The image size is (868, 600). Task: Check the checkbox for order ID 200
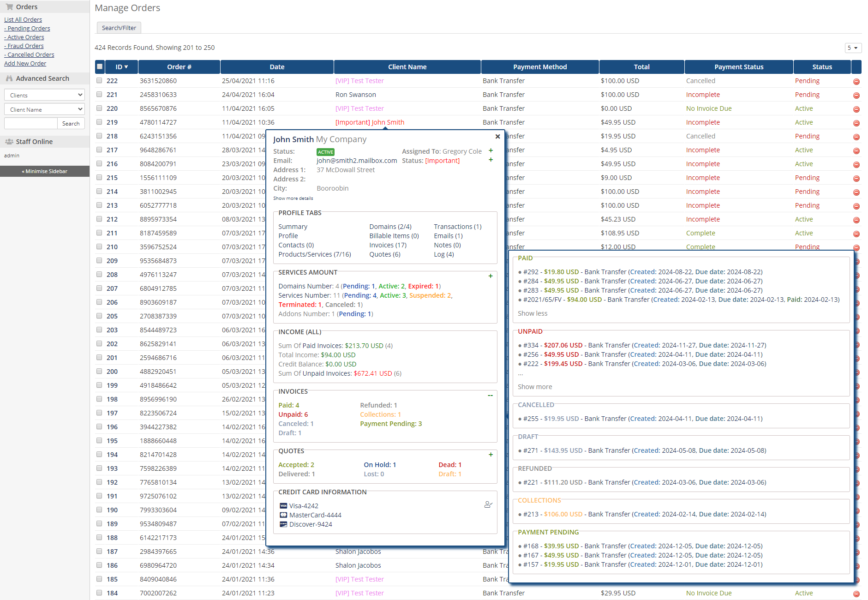coord(99,371)
